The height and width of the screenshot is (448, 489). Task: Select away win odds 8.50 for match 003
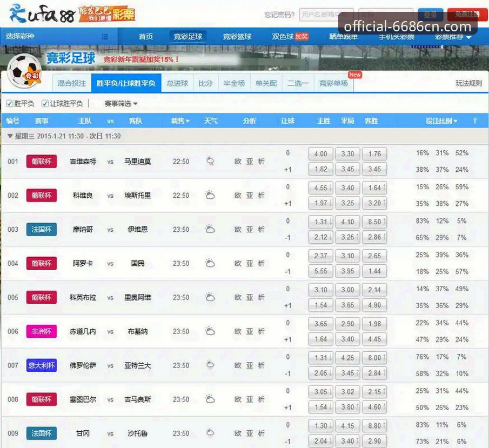click(x=374, y=222)
